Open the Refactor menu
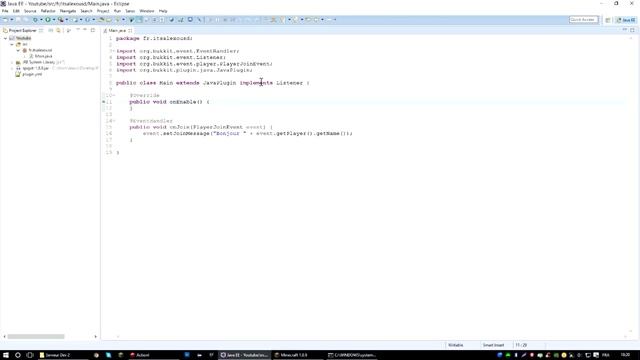The width and height of the screenshot is (640, 360). point(48,11)
